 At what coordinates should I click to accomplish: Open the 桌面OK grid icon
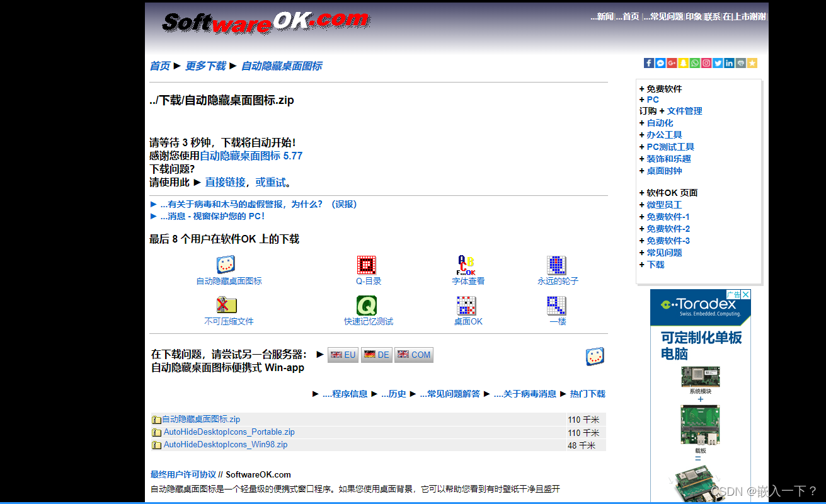click(x=466, y=306)
